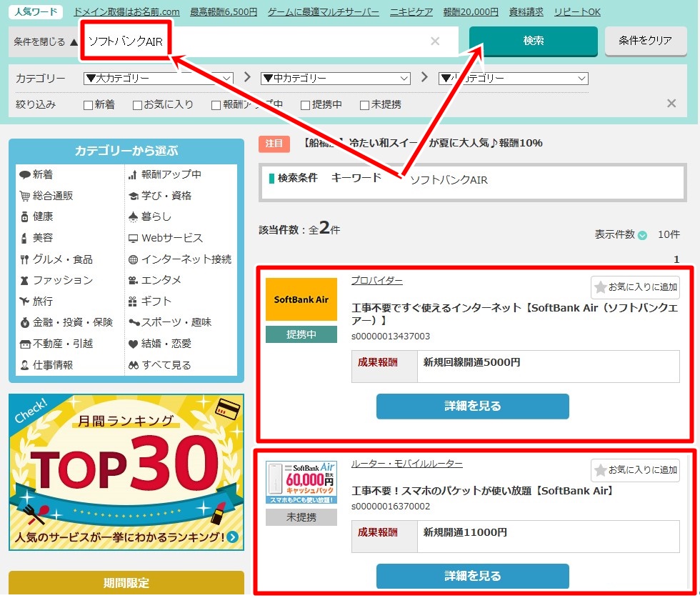The image size is (700, 598).
Task: Click the 暮らし lamp icon
Action: pyautogui.click(x=133, y=217)
